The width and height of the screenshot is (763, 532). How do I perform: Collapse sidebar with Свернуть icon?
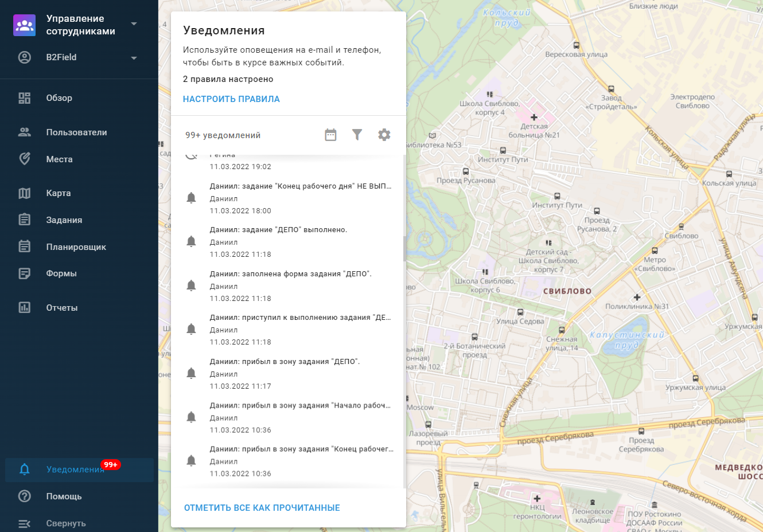pos(25,523)
